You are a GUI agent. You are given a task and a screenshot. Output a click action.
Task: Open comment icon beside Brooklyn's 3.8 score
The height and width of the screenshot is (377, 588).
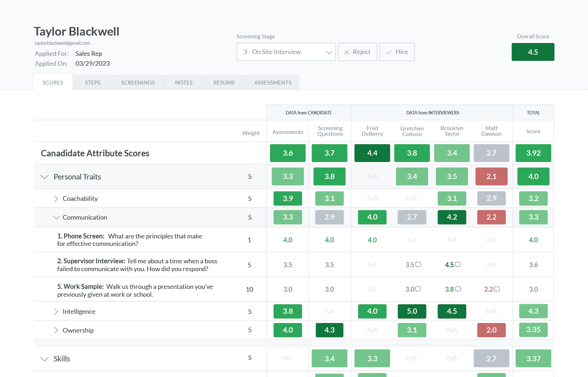click(x=458, y=289)
